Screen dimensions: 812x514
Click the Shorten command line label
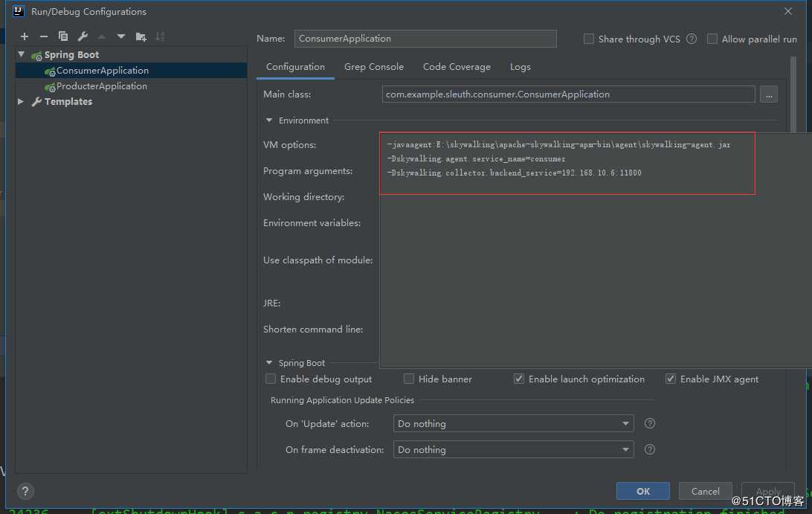pos(313,329)
